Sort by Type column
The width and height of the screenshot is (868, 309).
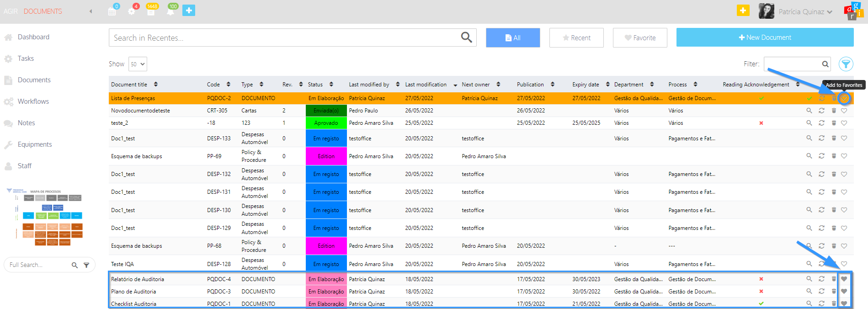click(x=252, y=85)
